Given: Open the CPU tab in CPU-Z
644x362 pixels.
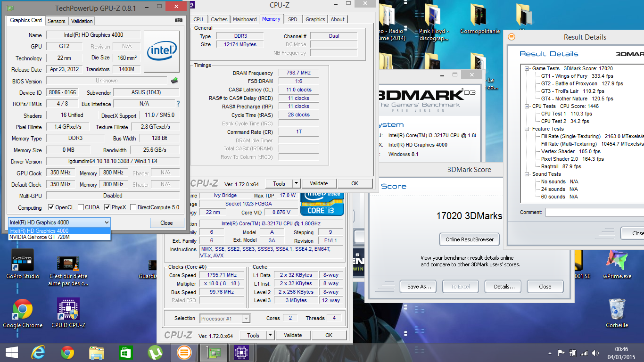Looking at the screenshot, I should click(x=198, y=19).
